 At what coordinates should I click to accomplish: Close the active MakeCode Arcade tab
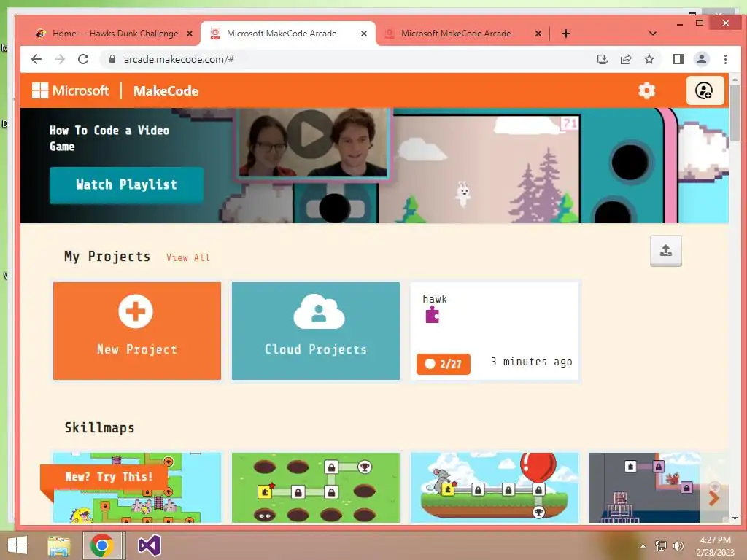click(x=364, y=34)
